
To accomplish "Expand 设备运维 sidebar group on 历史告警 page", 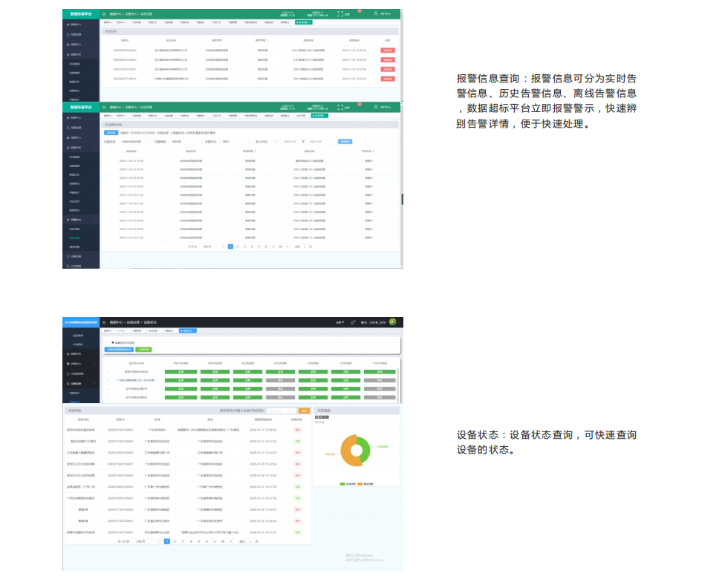I will point(81,256).
